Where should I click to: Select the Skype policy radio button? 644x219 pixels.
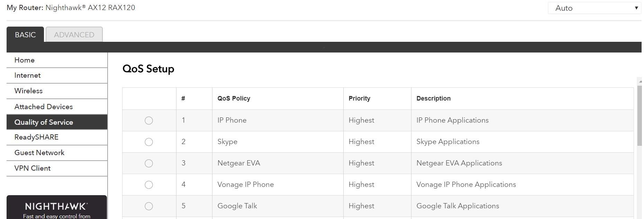pyautogui.click(x=149, y=142)
